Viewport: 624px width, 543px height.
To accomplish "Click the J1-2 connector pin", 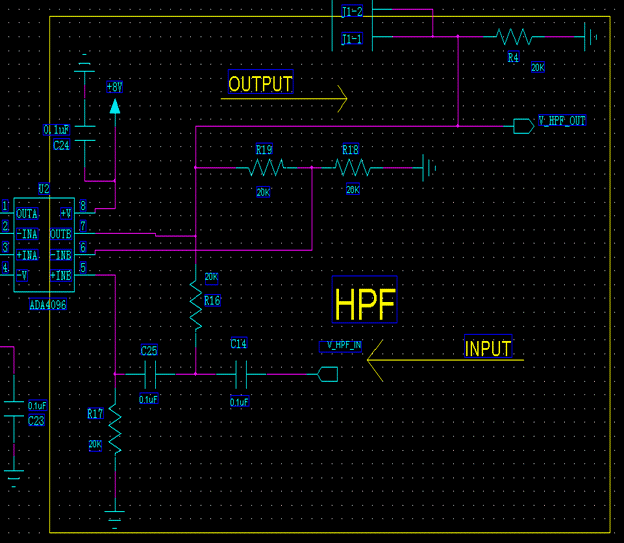I will pyautogui.click(x=352, y=12).
